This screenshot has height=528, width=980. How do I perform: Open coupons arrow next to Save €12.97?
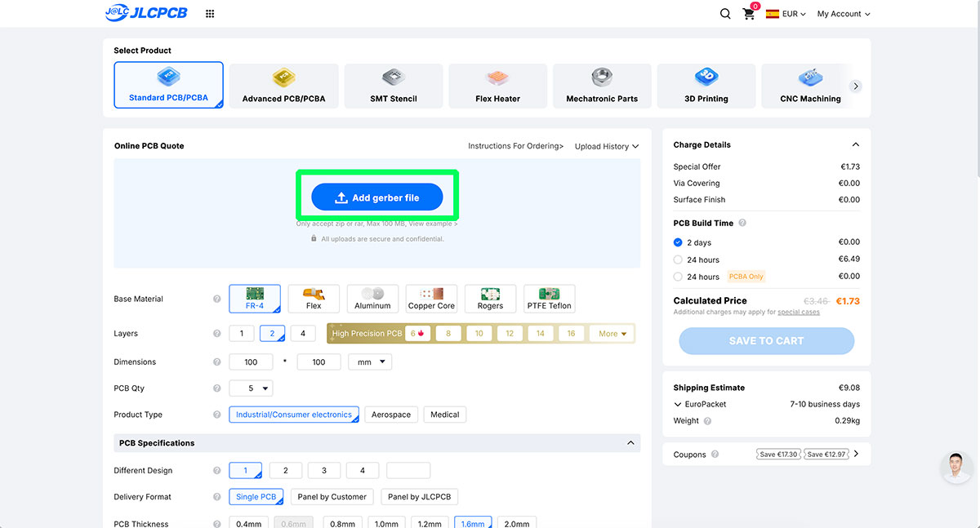pos(856,454)
